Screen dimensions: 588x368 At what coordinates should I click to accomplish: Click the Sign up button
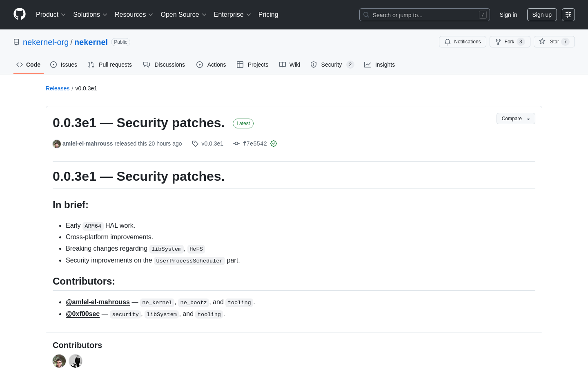(542, 15)
